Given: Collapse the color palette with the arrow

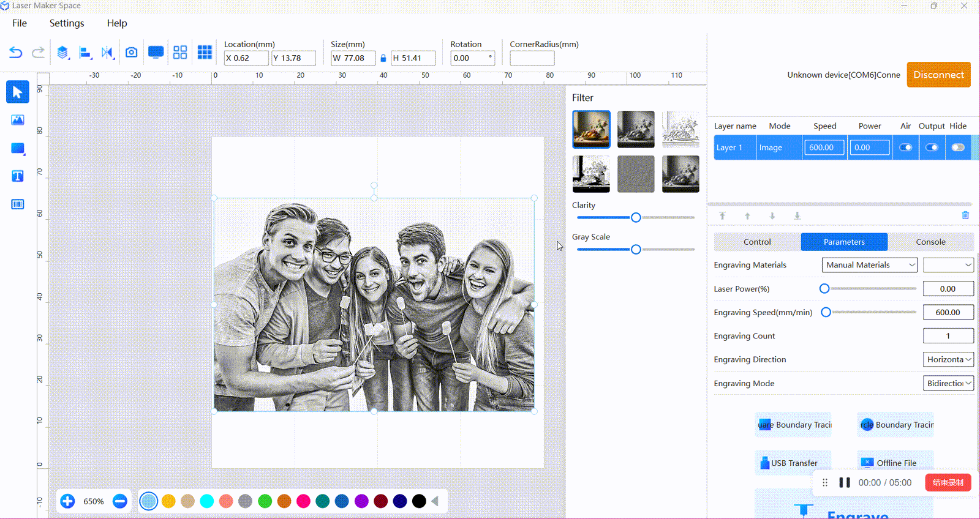Looking at the screenshot, I should 435,501.
